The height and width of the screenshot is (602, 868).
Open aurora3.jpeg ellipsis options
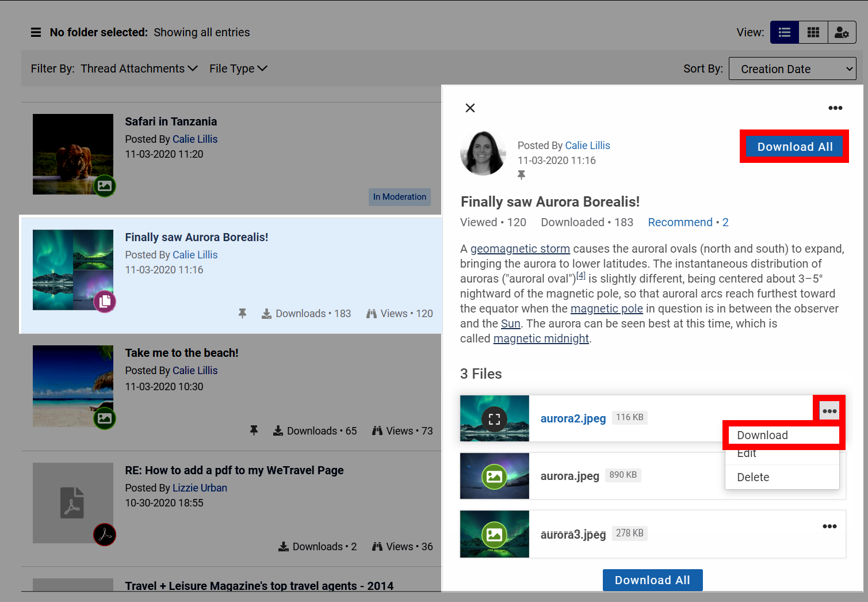(x=829, y=526)
